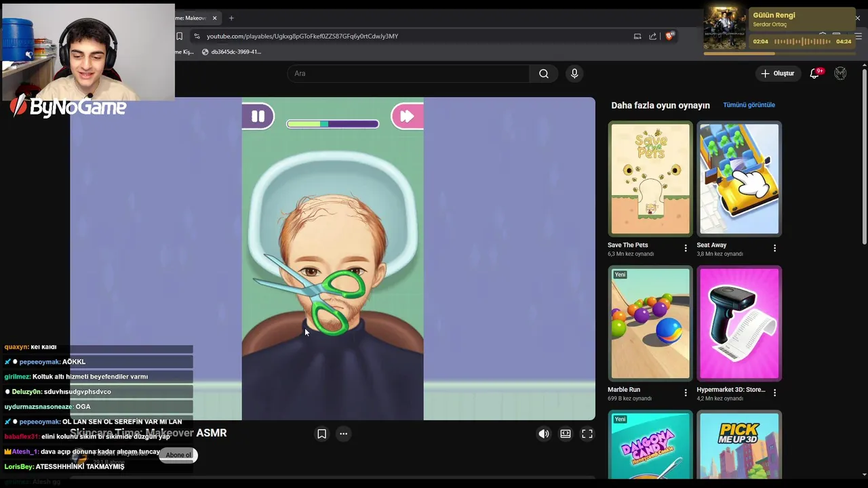Click the Daha fazla oyun oynayın heading
The width and height of the screenshot is (868, 488).
(x=660, y=105)
